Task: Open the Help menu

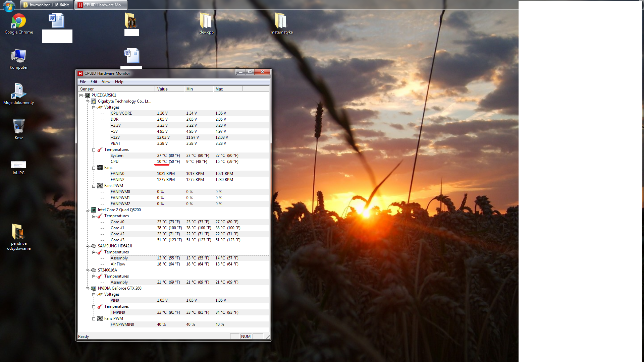Action: pos(119,82)
